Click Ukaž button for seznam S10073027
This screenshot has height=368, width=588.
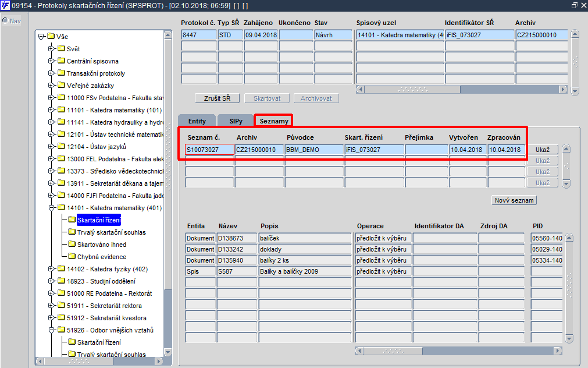[542, 150]
